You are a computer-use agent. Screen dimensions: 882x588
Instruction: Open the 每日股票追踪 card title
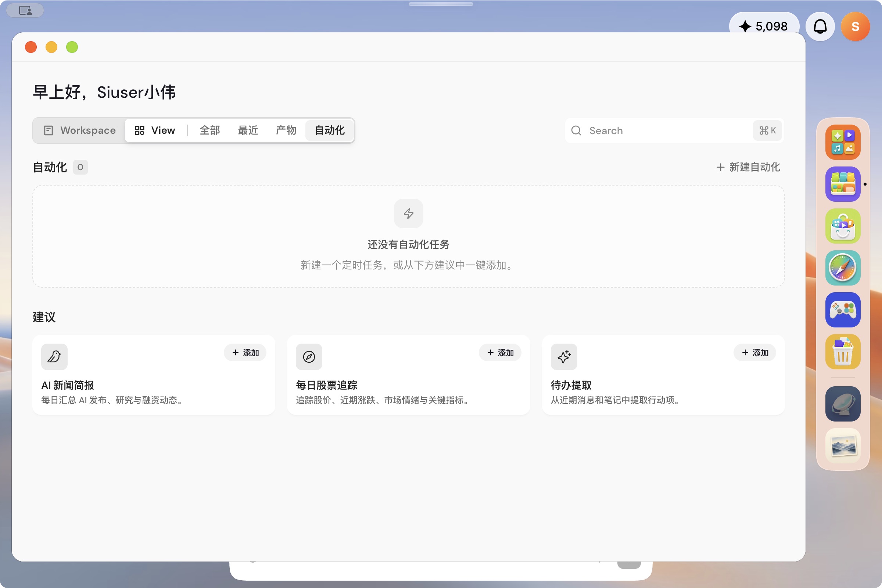[x=326, y=385]
